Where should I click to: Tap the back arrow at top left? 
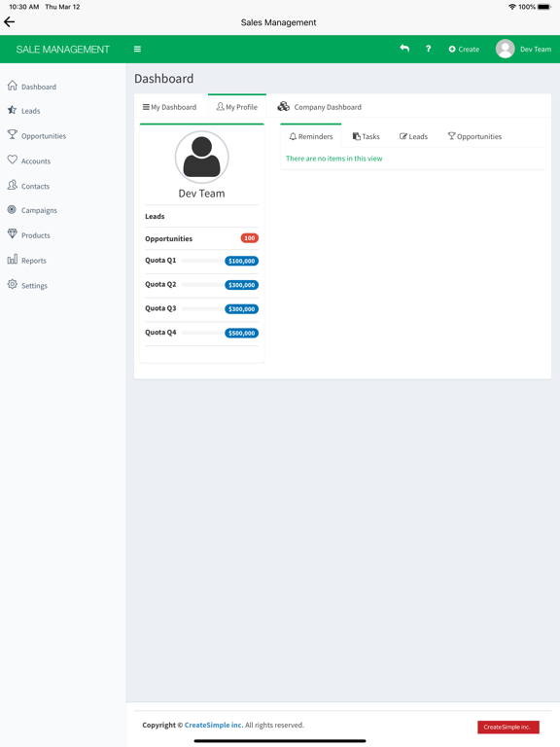9,22
